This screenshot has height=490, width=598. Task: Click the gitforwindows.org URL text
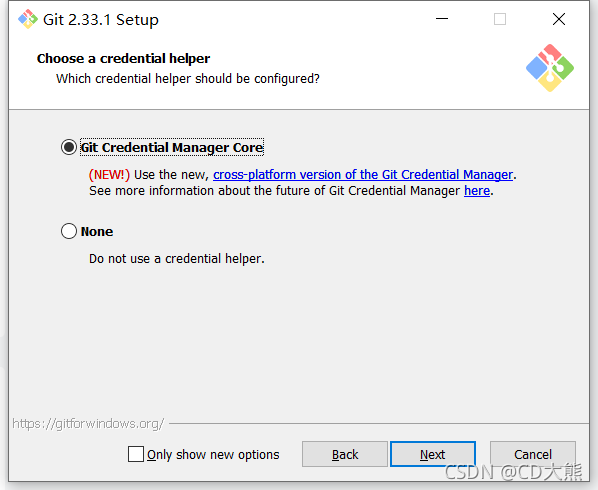pos(88,424)
